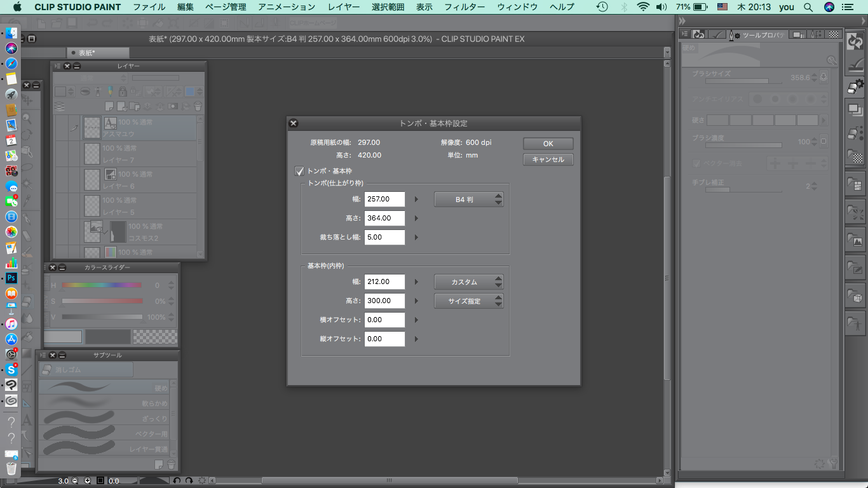
Task: Select the 消しゴム sub tool group
Action: click(x=86, y=370)
